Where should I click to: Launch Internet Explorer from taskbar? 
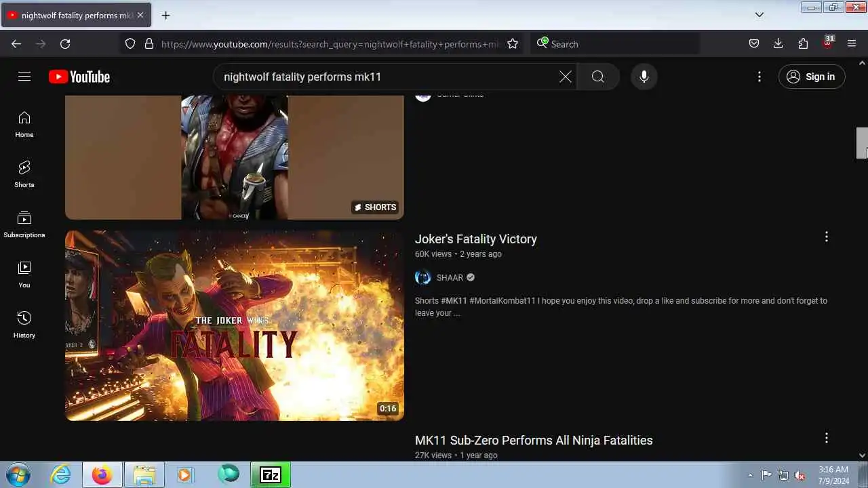click(x=61, y=474)
